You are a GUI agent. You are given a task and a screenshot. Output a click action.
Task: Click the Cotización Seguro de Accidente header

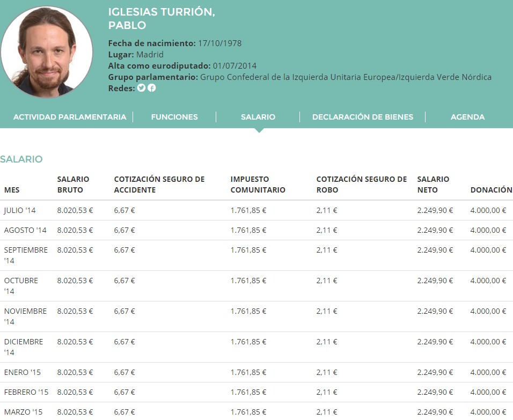click(x=159, y=185)
